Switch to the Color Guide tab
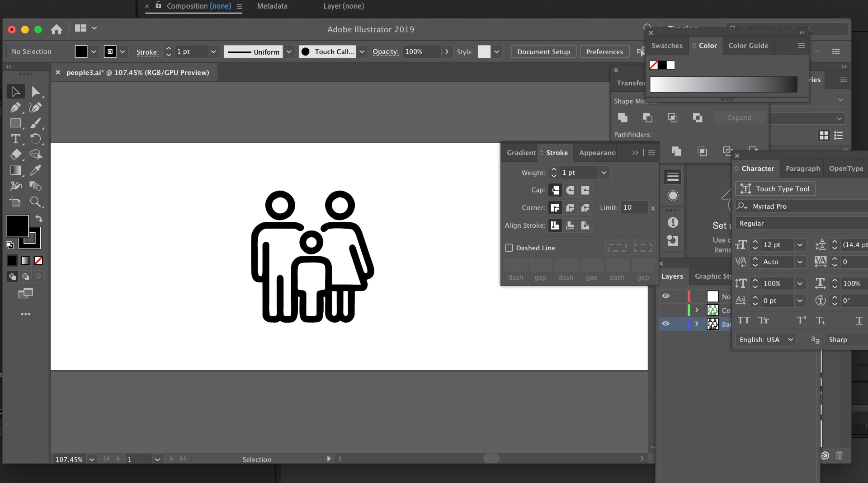The width and height of the screenshot is (868, 483). [x=748, y=46]
